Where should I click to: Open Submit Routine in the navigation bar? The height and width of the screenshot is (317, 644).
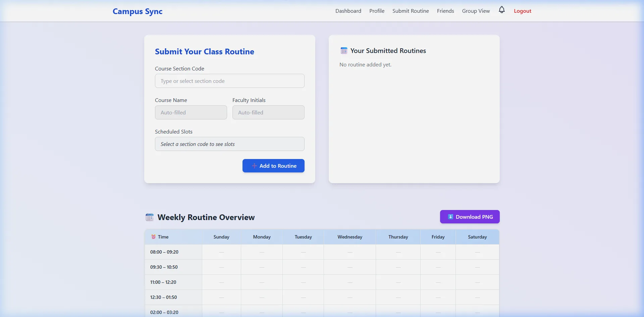click(411, 11)
